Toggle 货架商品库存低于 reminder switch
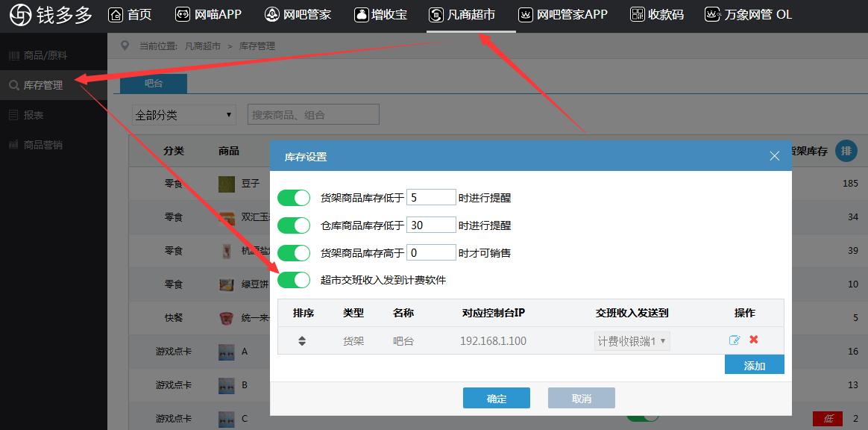The image size is (868, 430). tap(294, 198)
